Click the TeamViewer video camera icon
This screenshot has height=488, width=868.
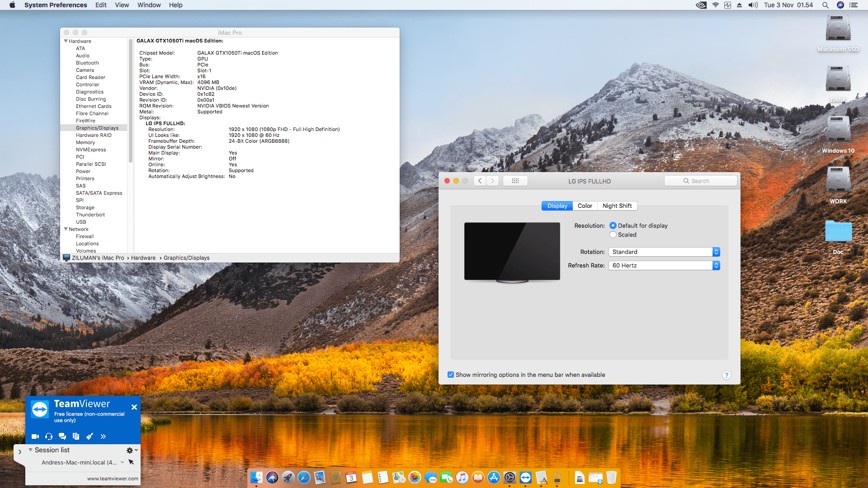coord(35,436)
